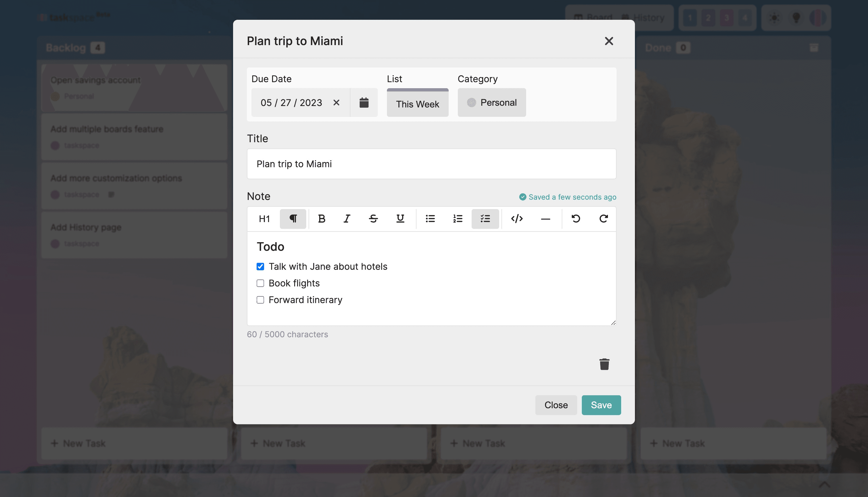Screen dimensions: 868x497
Task: Open the due date calendar picker
Action: 364,102
